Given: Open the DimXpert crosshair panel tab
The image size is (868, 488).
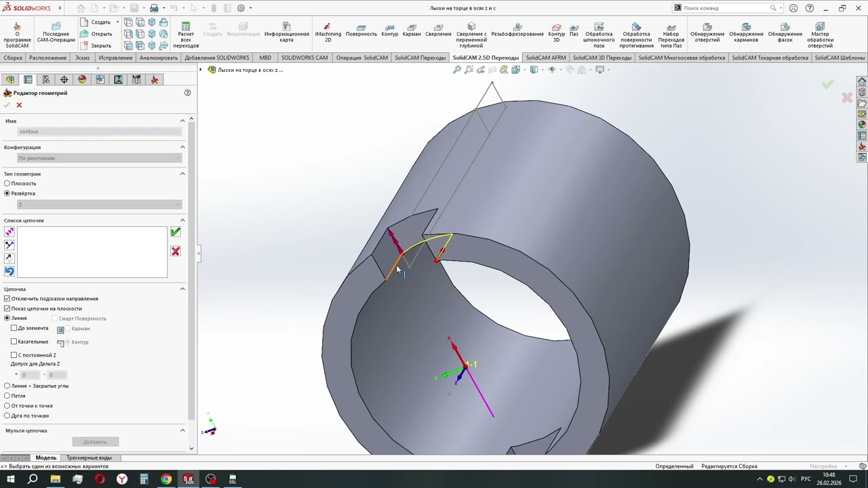Looking at the screenshot, I should coord(64,79).
